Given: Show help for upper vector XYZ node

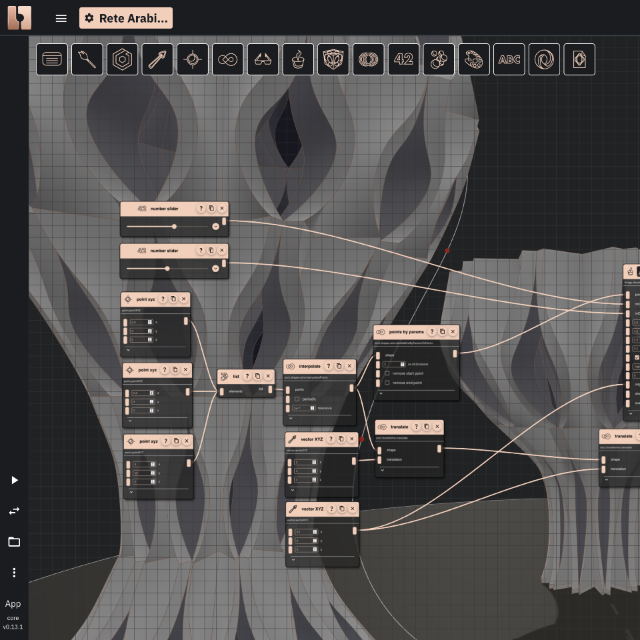Looking at the screenshot, I should pos(331,439).
